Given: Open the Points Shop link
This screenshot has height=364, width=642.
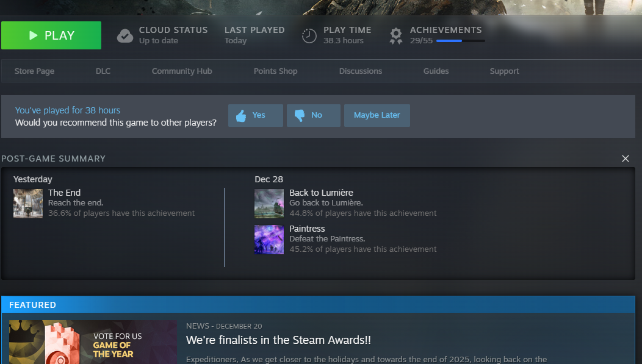Looking at the screenshot, I should [276, 71].
